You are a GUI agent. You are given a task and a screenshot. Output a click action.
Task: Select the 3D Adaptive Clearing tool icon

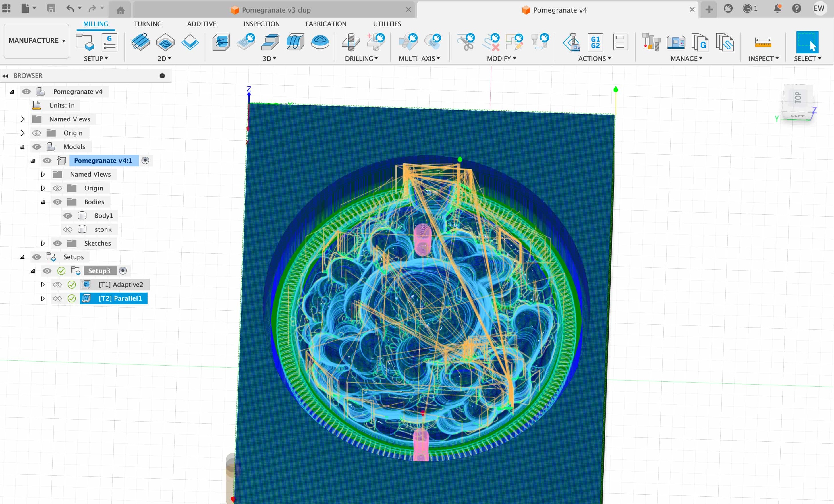tap(221, 42)
